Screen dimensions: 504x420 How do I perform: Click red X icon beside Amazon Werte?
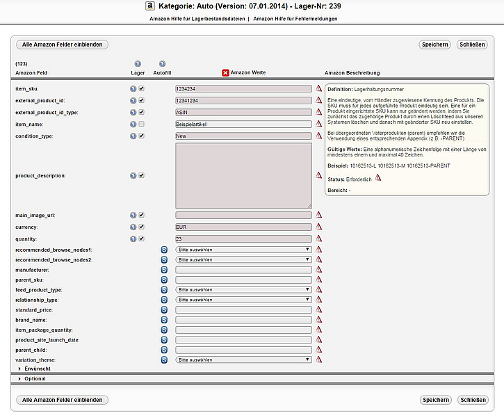225,73
